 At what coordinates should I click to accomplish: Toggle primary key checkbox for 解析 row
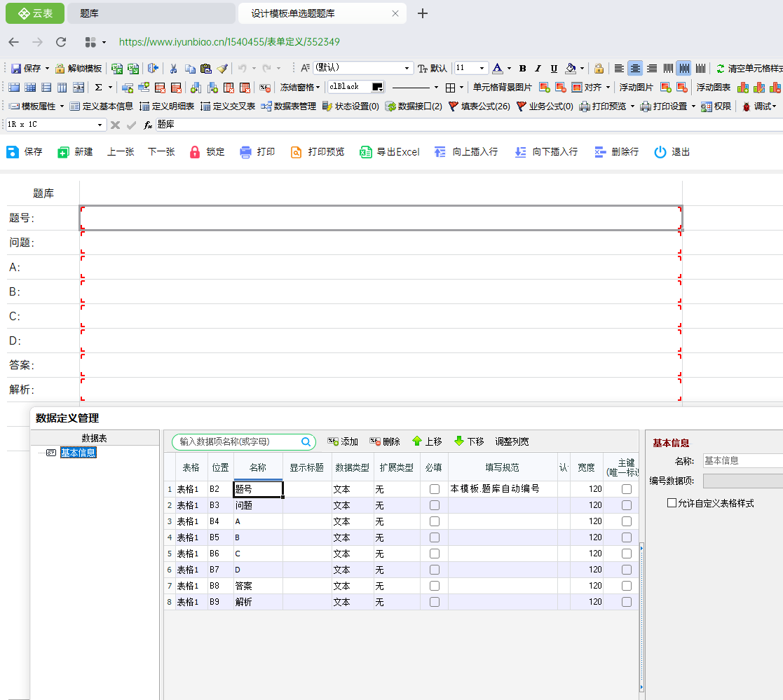point(626,602)
